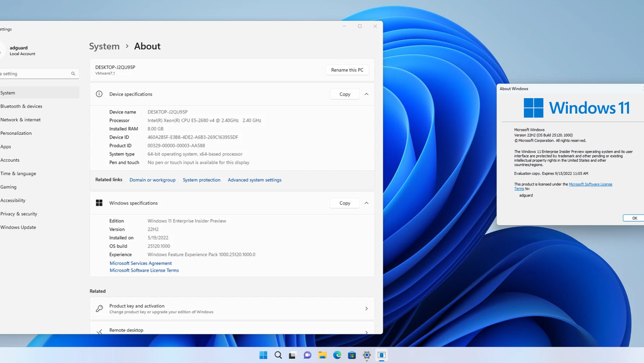Image resolution: width=644 pixels, height=363 pixels.
Task: Open Microsoft Store from the taskbar
Action: pyautogui.click(x=352, y=355)
